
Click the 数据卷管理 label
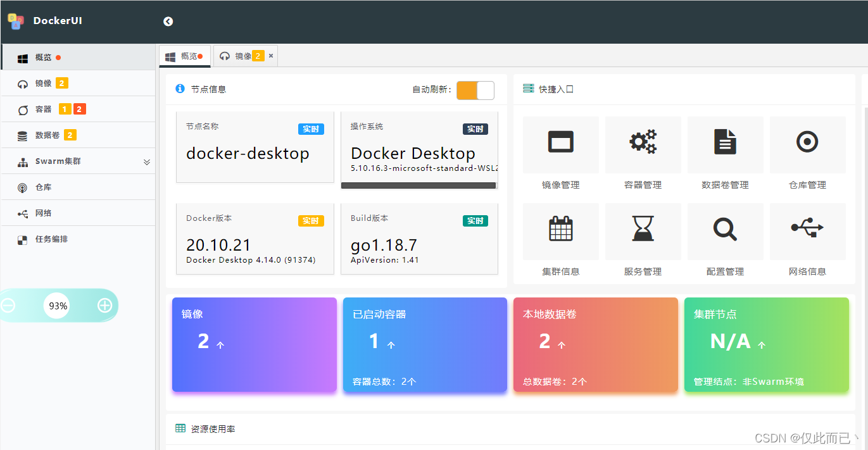click(x=726, y=185)
